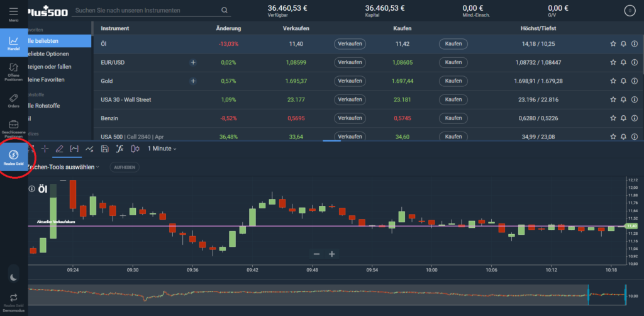The image size is (644, 316).
Task: Toggle favorite star for USA 30 - Wall Street
Action: pos(613,99)
